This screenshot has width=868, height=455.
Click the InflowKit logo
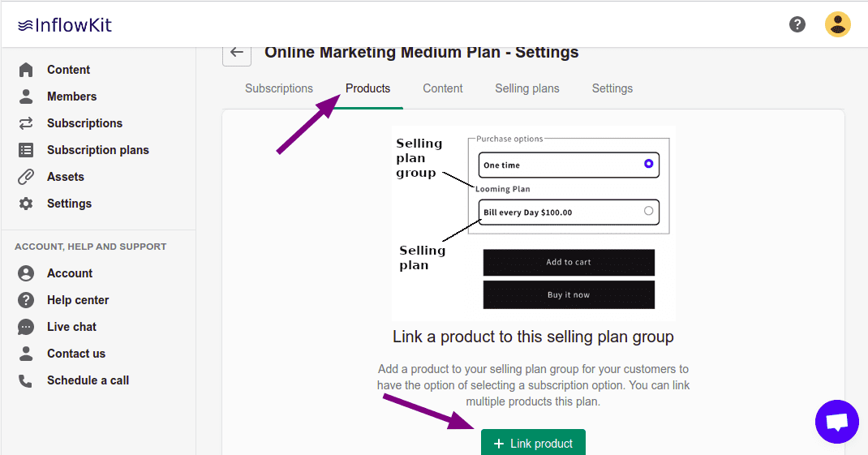click(65, 25)
